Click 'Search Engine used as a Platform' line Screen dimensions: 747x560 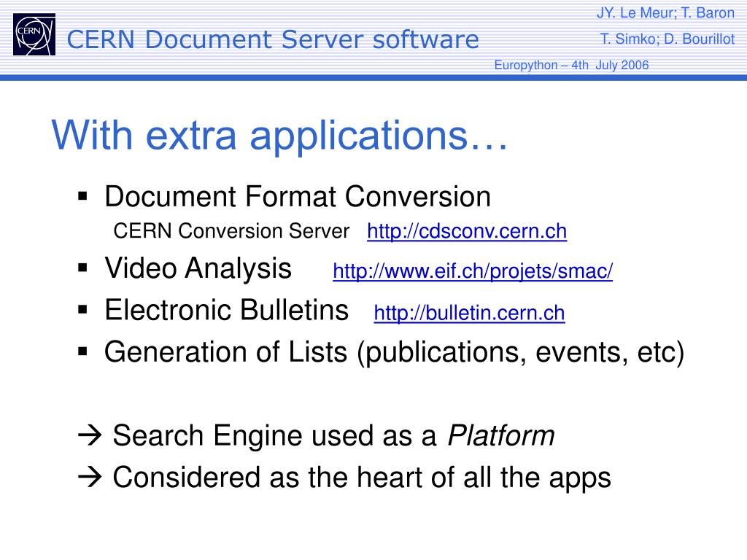pyautogui.click(x=333, y=436)
